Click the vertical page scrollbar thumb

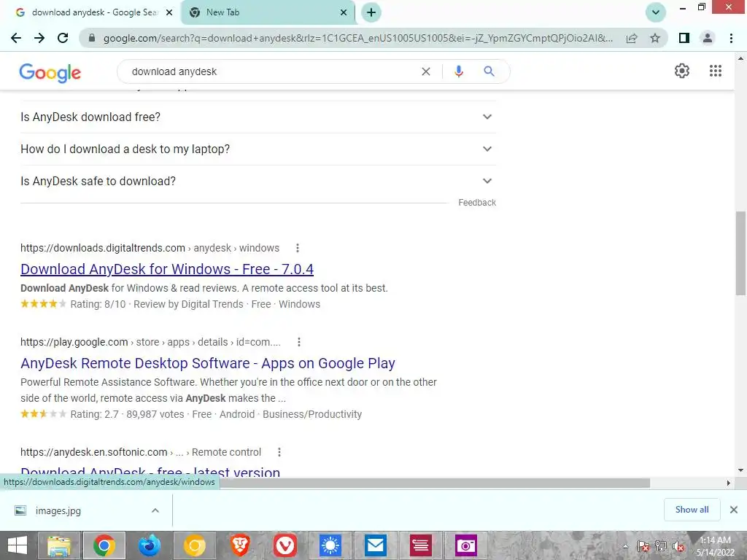click(740, 253)
